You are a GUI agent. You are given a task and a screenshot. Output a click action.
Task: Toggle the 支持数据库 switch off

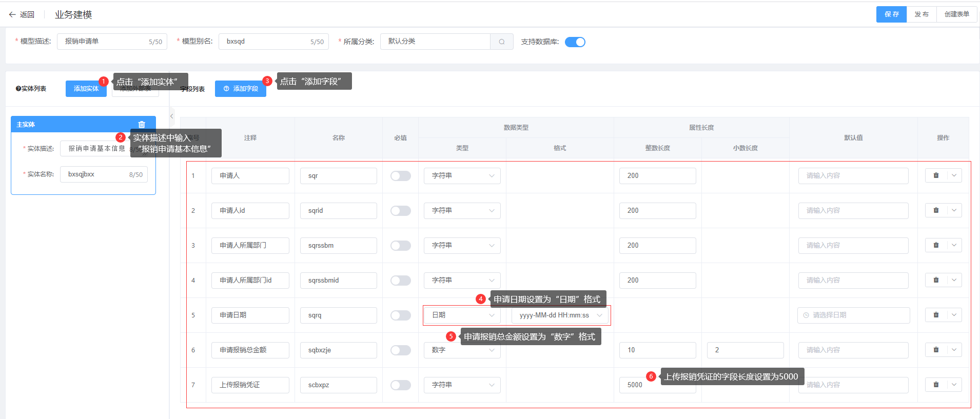(x=575, y=42)
